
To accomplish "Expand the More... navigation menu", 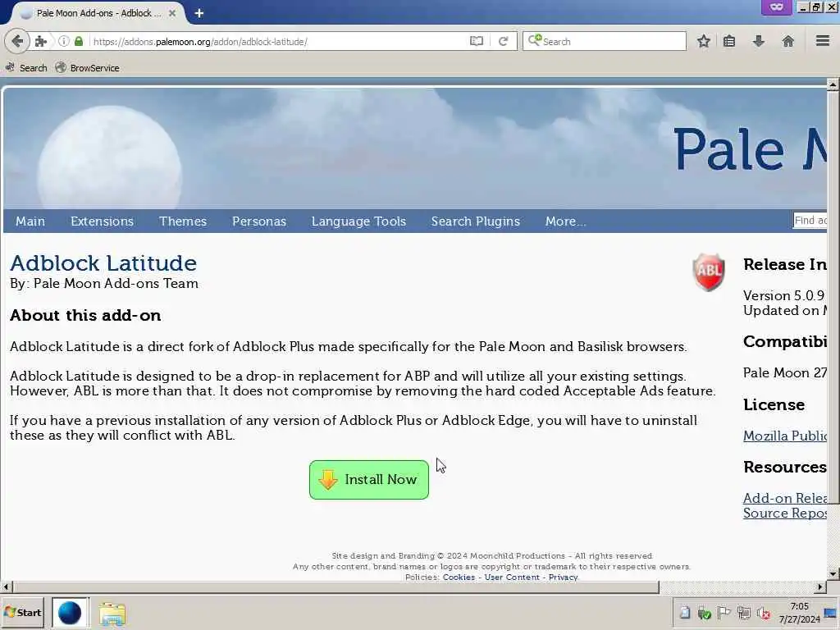I will tap(566, 221).
